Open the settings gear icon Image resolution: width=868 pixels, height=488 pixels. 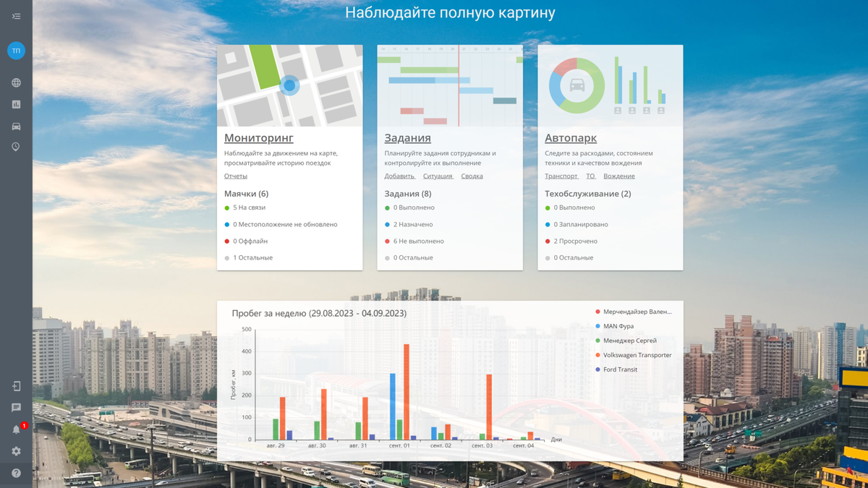[16, 451]
